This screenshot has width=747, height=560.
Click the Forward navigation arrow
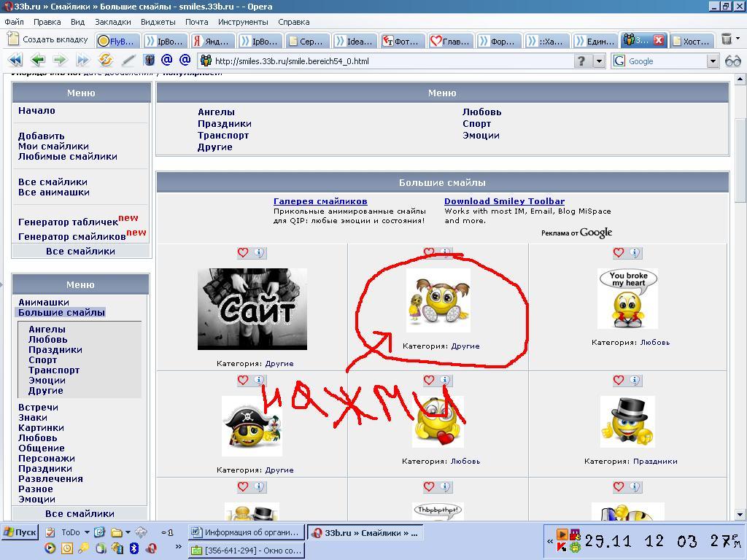point(61,61)
